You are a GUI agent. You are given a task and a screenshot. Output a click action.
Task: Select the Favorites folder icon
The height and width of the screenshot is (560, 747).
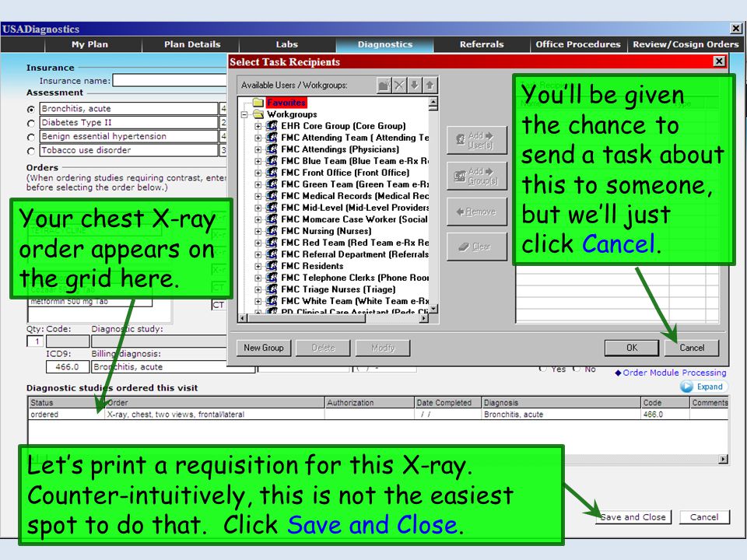[x=258, y=103]
